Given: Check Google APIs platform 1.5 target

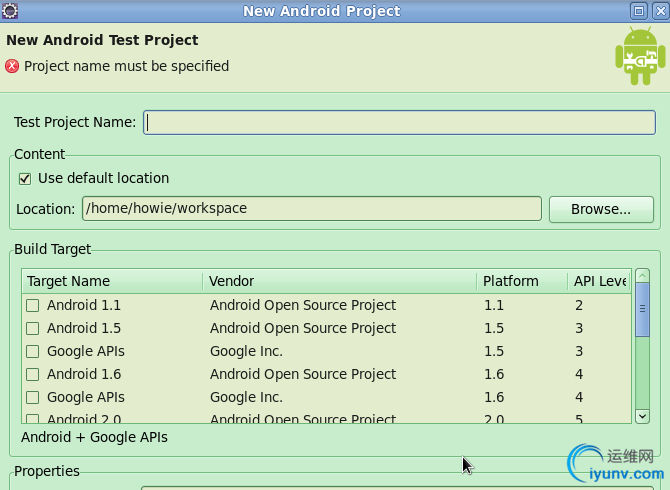Looking at the screenshot, I should pyautogui.click(x=32, y=352).
